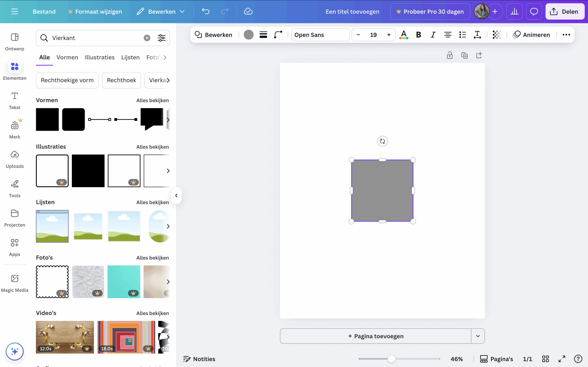This screenshot has width=588, height=367.
Task: Select the rounded black square shape
Action: click(x=73, y=120)
